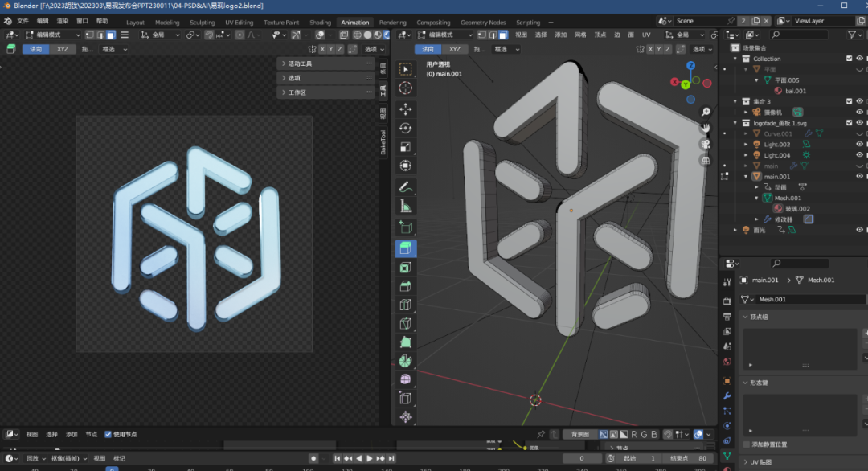Switch to the Layout workspace tab

[135, 23]
